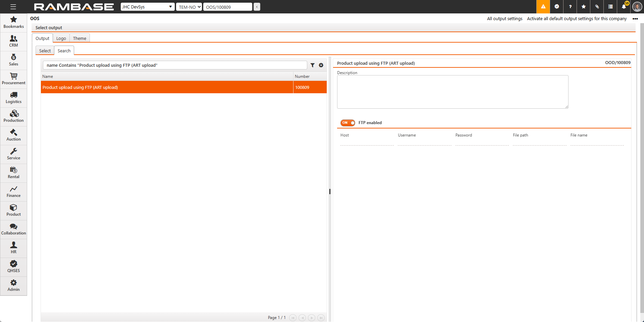Open the Admin module
Image resolution: width=644 pixels, height=322 pixels.
point(13,285)
